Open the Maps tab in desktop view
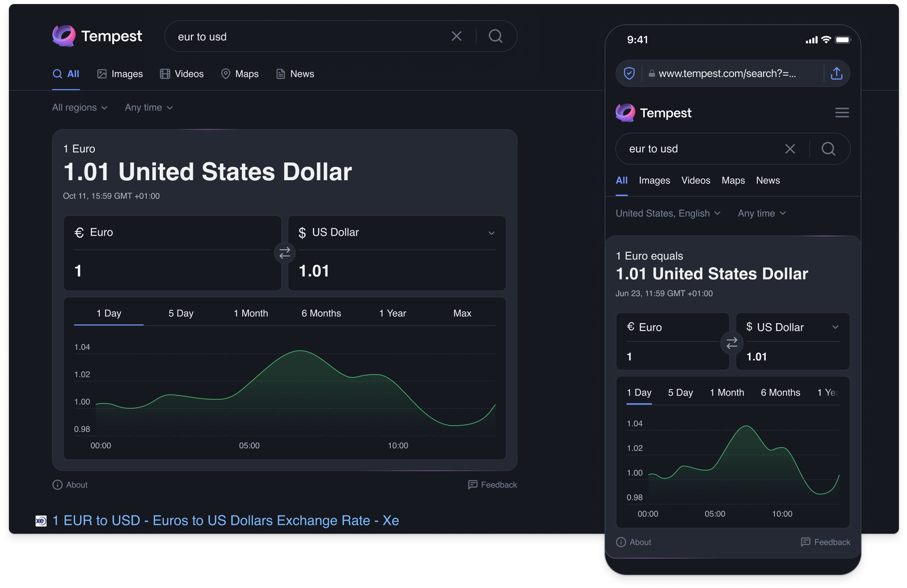This screenshot has width=907, height=588. click(240, 74)
